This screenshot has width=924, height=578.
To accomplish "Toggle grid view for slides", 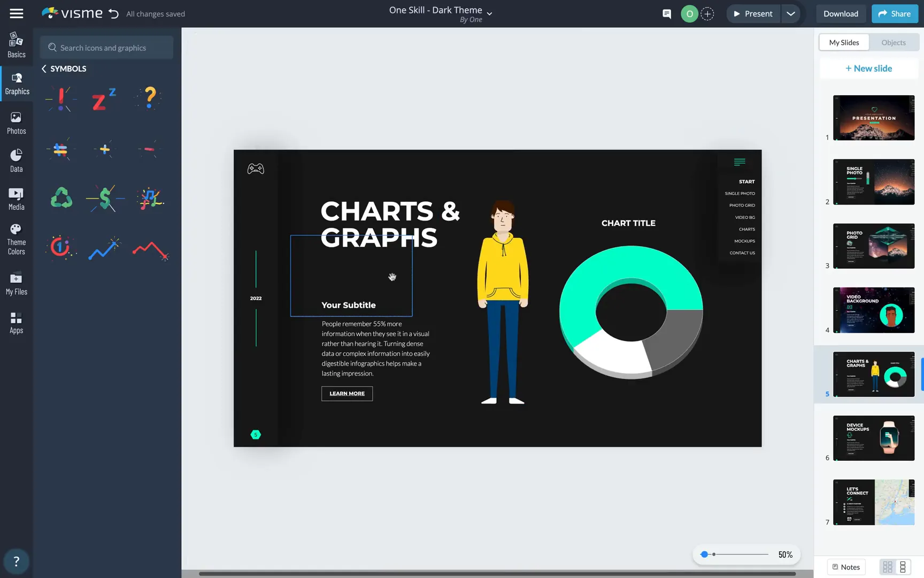I will (x=888, y=567).
